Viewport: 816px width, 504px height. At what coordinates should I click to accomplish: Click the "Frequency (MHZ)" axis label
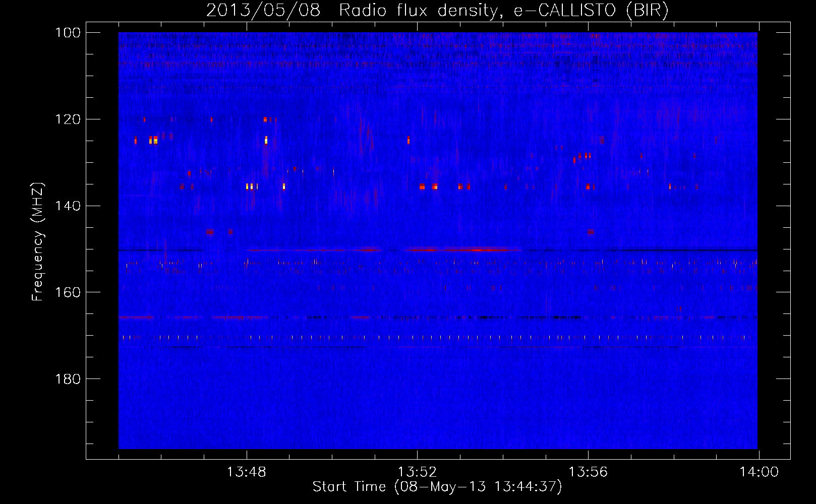[x=37, y=242]
